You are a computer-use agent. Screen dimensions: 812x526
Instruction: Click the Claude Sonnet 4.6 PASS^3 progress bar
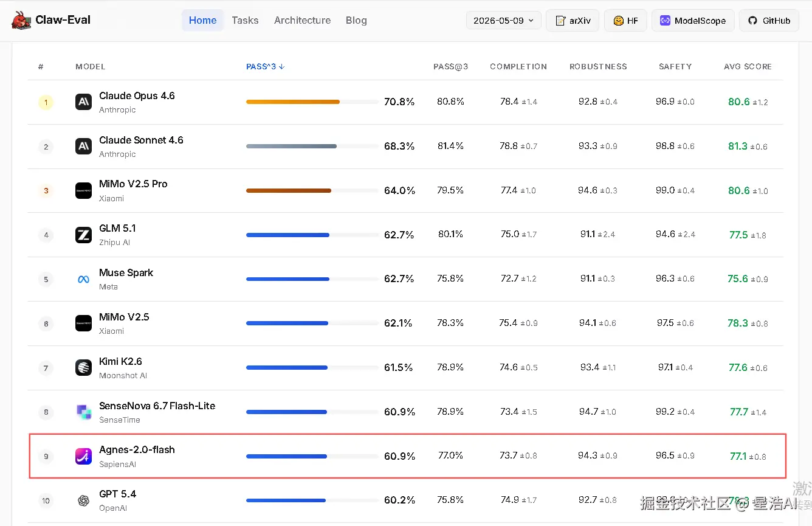(312, 147)
